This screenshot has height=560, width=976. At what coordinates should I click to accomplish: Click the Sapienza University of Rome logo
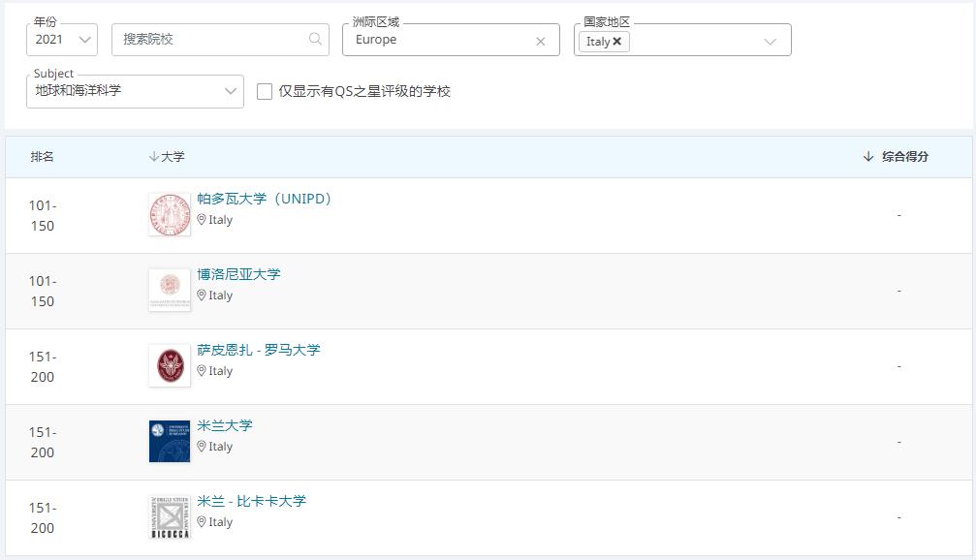coord(170,366)
